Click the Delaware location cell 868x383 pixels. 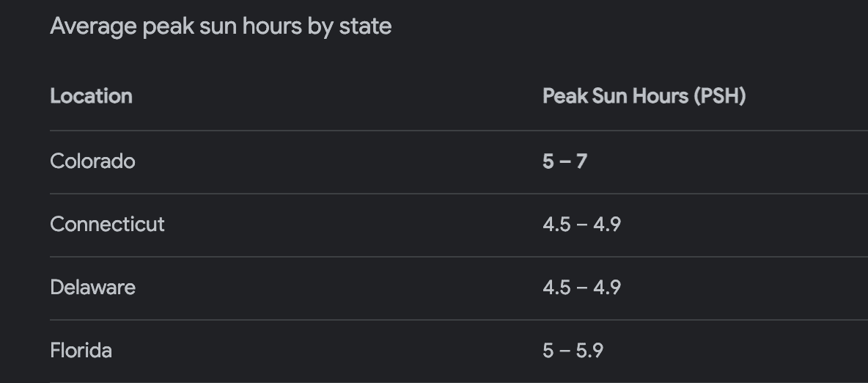point(93,288)
